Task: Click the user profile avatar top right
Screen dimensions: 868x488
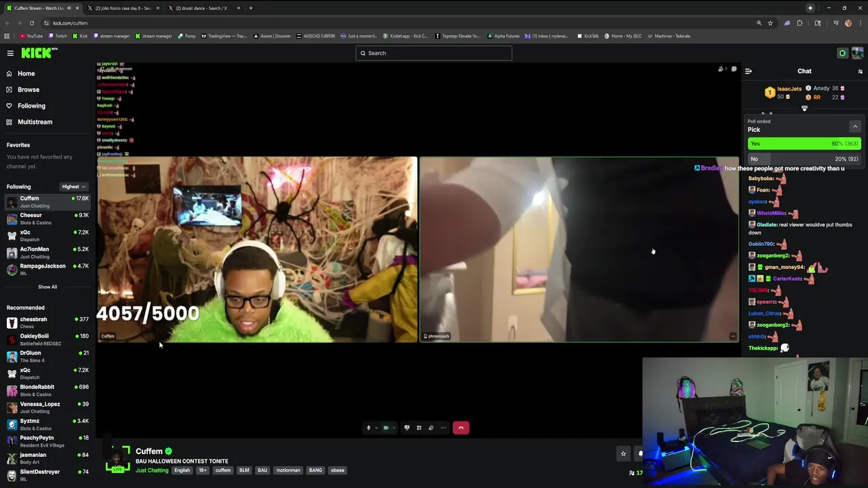Action: tap(857, 53)
